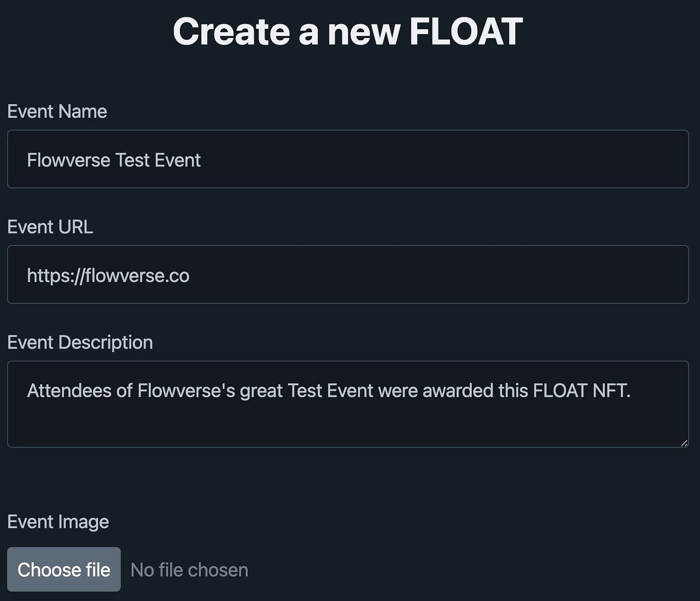Click the "Create a new FLOAT" heading

tap(349, 31)
